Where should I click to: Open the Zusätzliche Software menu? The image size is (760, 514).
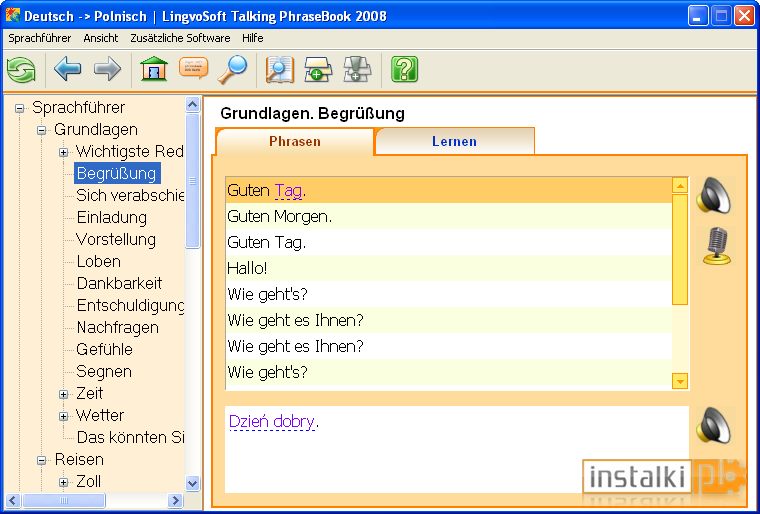pos(180,38)
